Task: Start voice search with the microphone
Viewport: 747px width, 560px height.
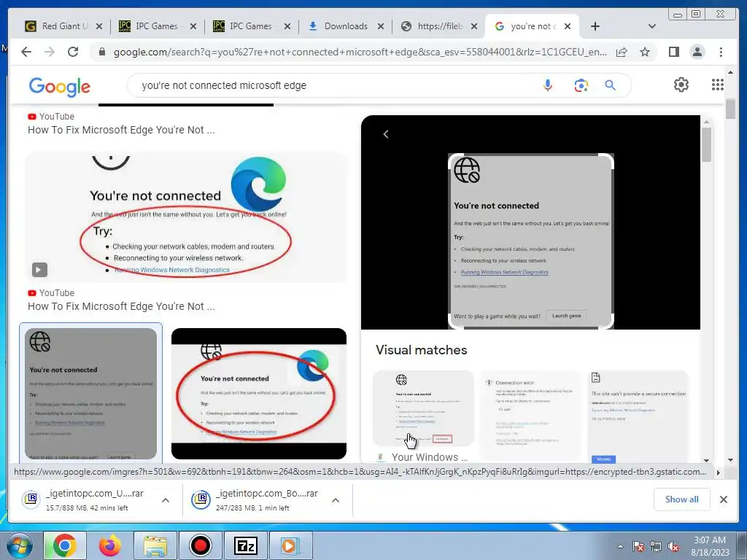Action: point(548,85)
